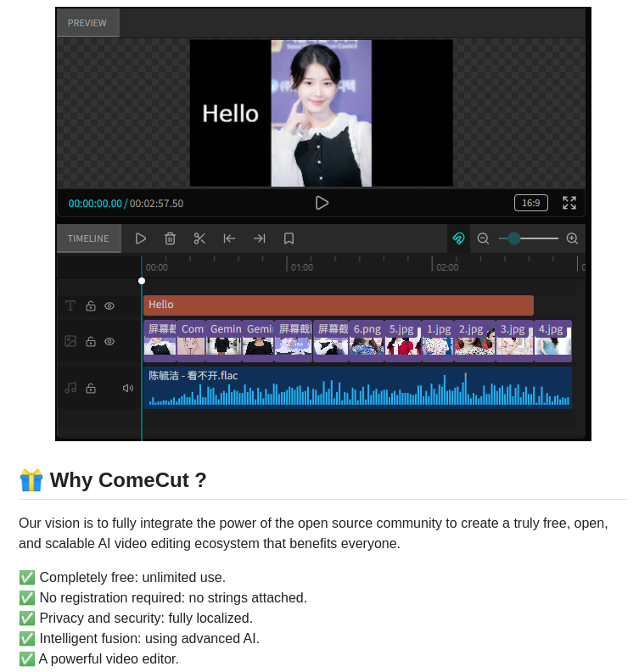This screenshot has width=639, height=672.
Task: Toggle lock on the image track
Action: pos(91,341)
